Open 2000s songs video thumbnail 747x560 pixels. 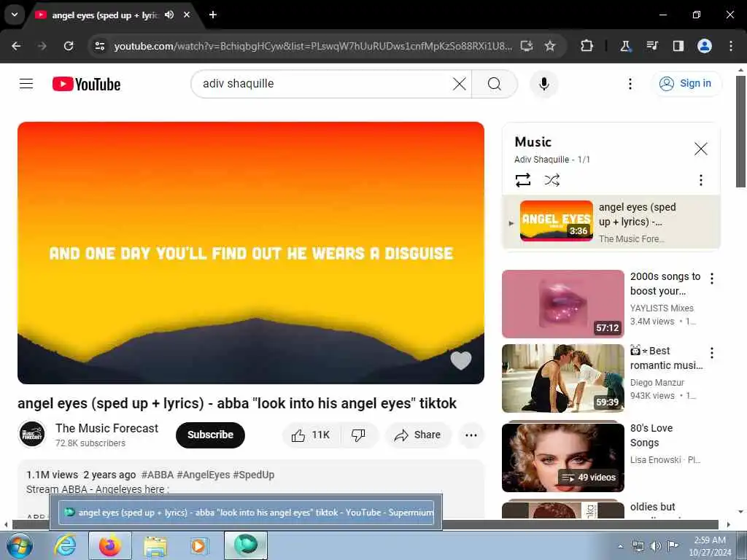[562, 304]
